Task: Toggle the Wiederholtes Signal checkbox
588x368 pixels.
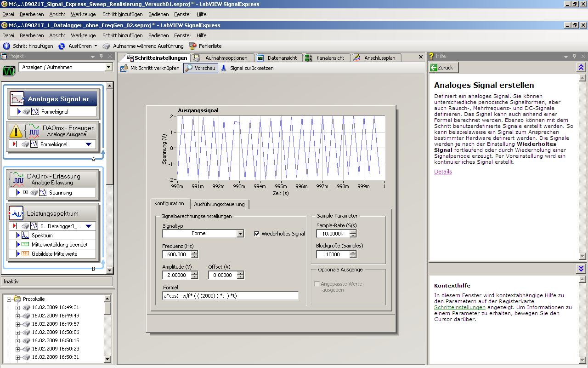Action: [x=257, y=234]
